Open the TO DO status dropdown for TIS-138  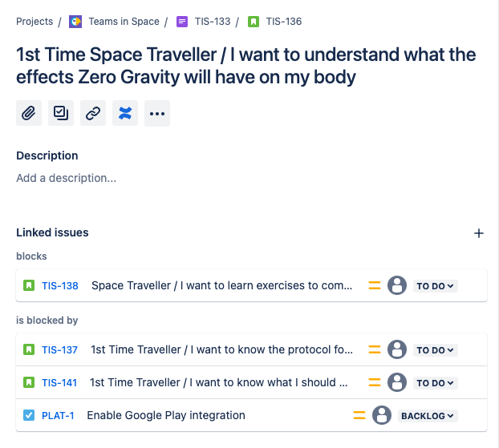(435, 285)
